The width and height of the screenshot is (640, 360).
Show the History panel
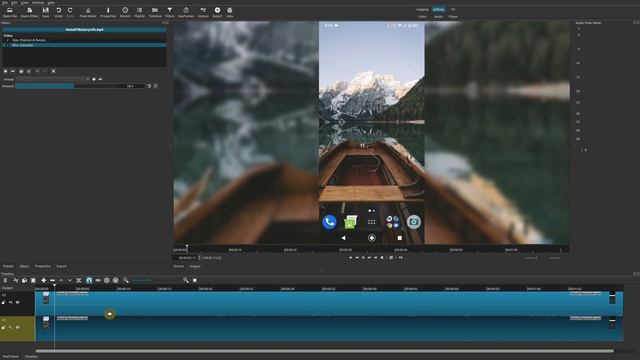203,12
